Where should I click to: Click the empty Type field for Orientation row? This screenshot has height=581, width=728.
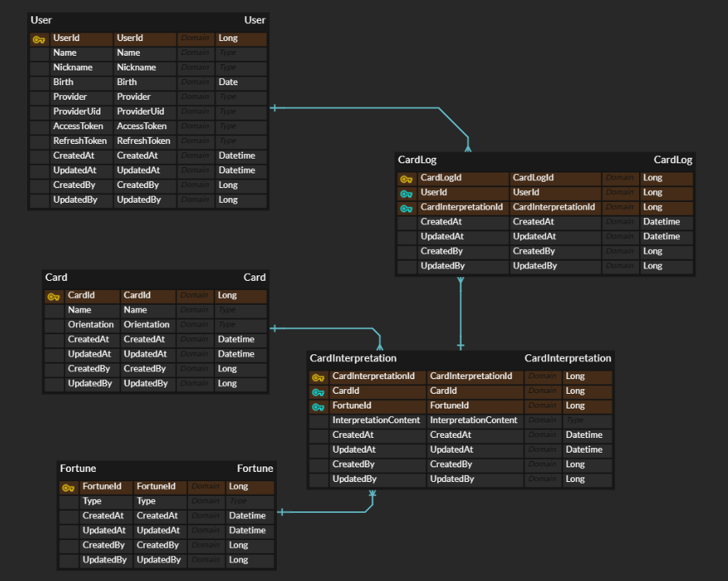coord(241,325)
